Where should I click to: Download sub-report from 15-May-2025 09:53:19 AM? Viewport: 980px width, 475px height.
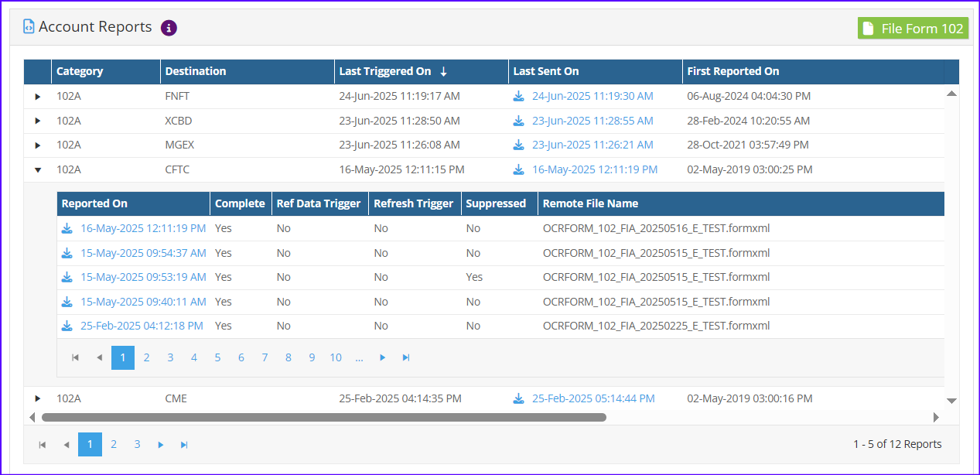tap(67, 278)
